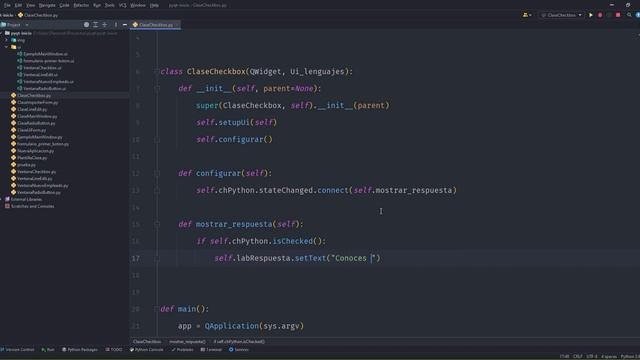The height and width of the screenshot is (360, 640).
Task: Open VentanaCheckbox.py file
Action: (x=33, y=172)
